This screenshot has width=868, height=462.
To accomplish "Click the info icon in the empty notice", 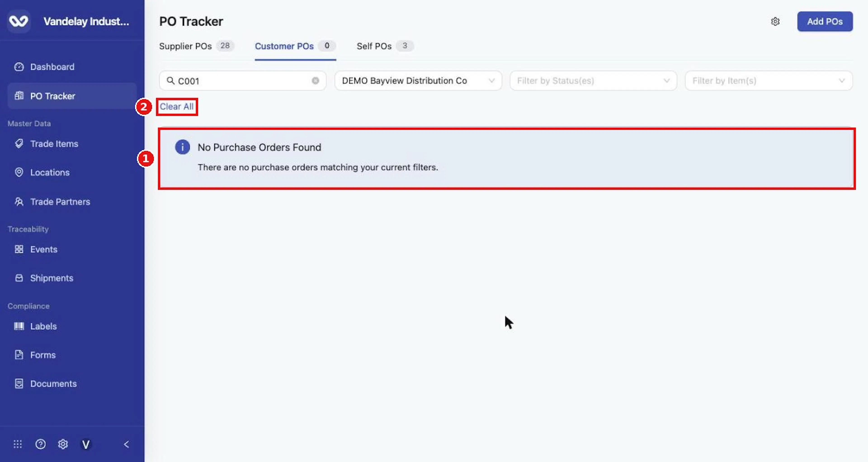I will (182, 147).
